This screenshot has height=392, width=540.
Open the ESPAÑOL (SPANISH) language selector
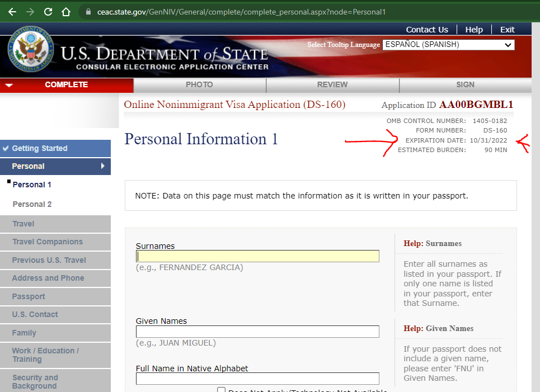click(x=448, y=45)
